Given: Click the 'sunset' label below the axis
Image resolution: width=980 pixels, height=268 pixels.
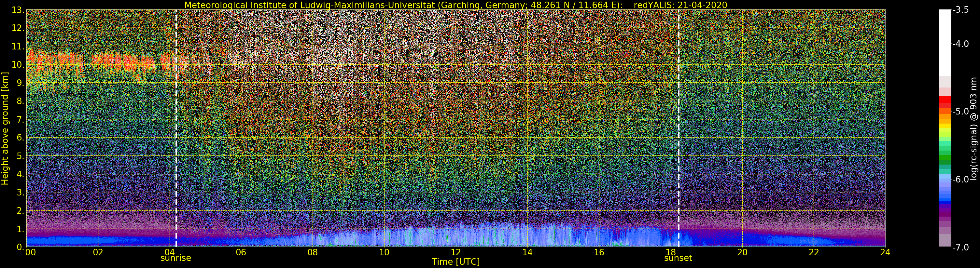Looking at the screenshot, I should click(678, 258).
